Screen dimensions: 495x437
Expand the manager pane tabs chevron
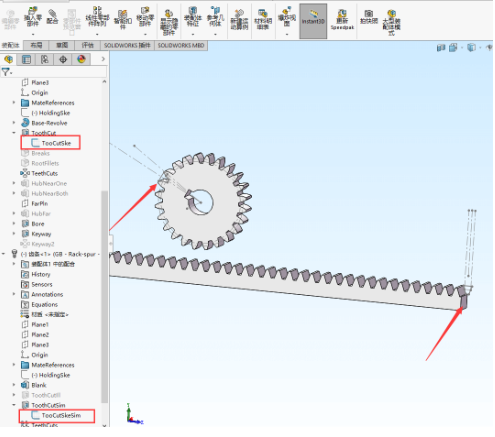click(103, 59)
